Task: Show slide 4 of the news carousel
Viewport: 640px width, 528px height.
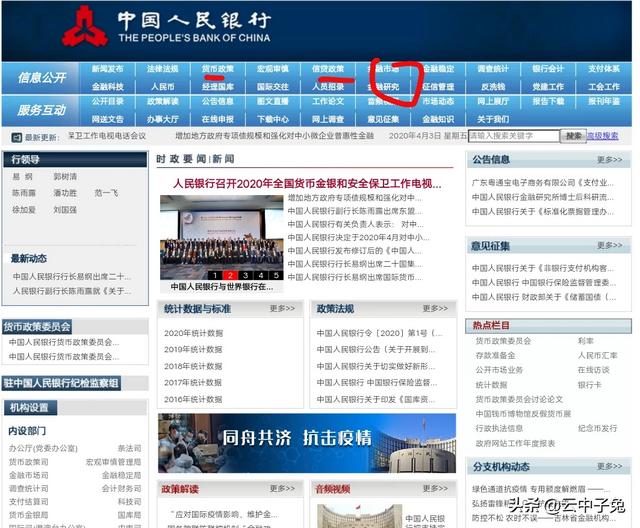Action: coord(261,275)
